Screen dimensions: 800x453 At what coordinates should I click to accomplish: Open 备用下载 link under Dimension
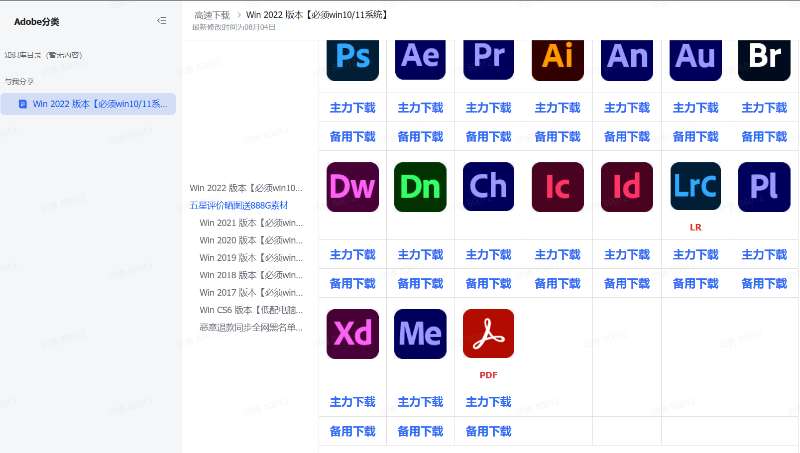coord(420,284)
